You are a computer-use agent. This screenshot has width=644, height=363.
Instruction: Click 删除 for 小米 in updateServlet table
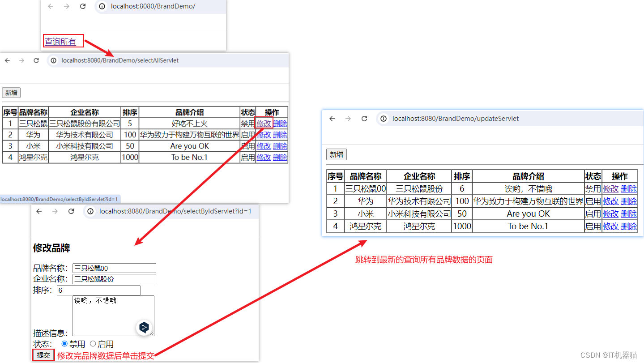click(629, 214)
